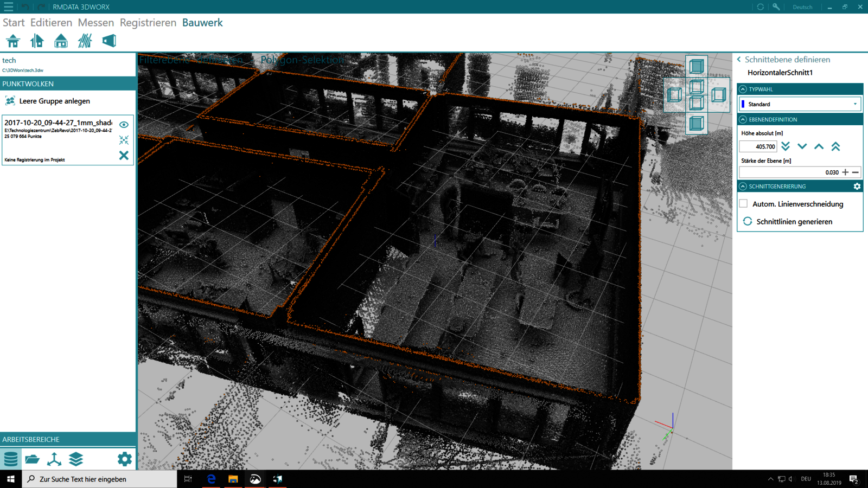Click the Höhe absolut input field

click(x=758, y=146)
